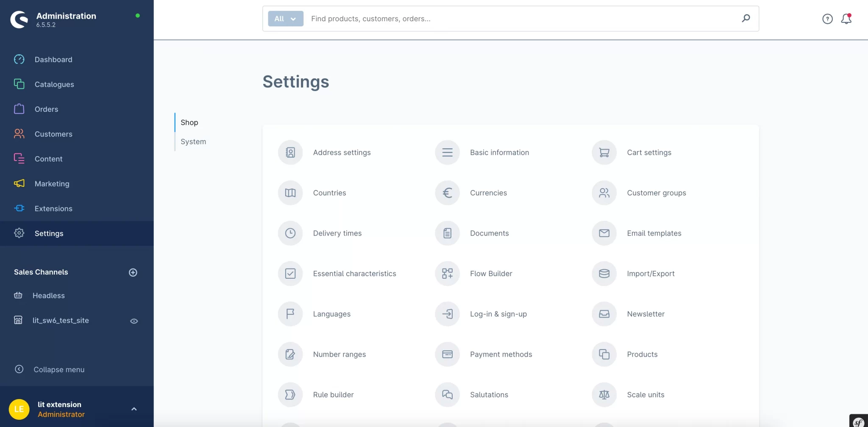Open Flow Builder settings
This screenshot has width=868, height=427.
pos(447,273)
